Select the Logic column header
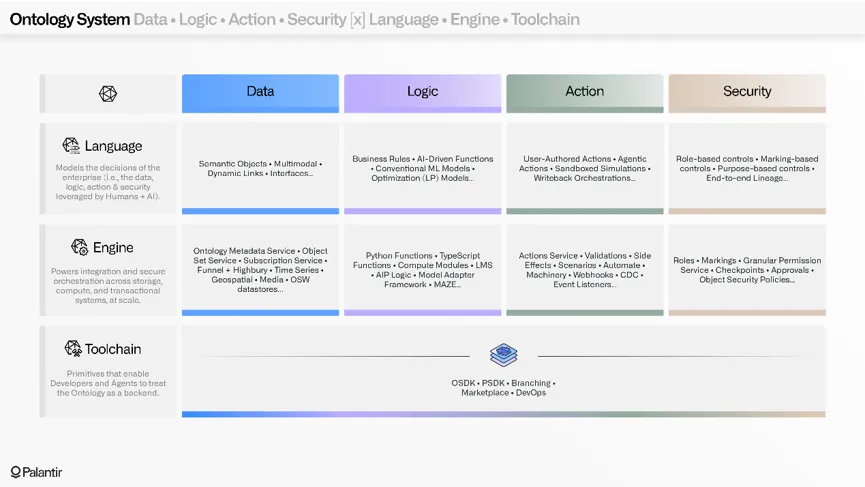This screenshot has height=487, width=865. (x=423, y=93)
